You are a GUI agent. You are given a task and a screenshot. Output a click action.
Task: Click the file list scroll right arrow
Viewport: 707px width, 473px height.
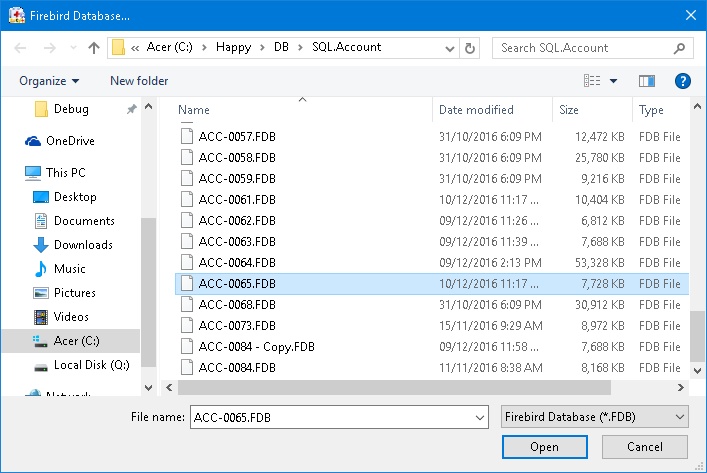tap(681, 388)
